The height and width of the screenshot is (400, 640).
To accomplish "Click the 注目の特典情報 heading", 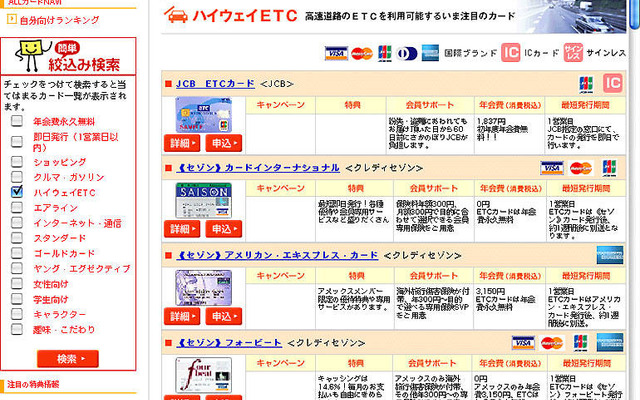I will (33, 384).
